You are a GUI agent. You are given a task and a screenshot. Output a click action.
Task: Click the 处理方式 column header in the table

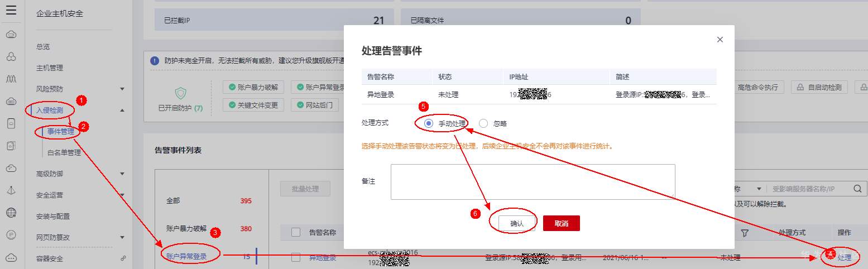(x=792, y=232)
